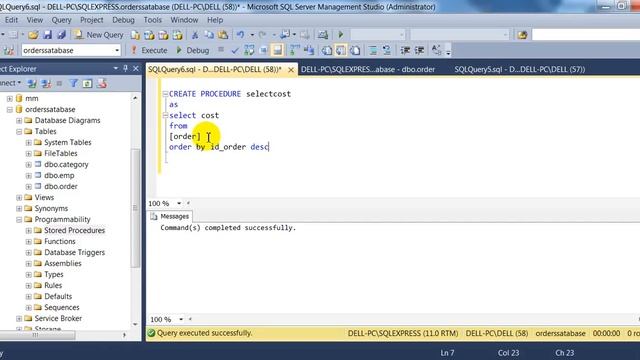Click Object Explorer connect server icon
640x360 pixels.
32,84
